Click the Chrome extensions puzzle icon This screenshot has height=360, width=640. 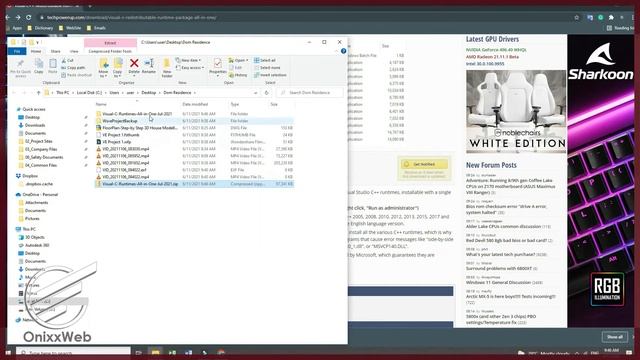[x=611, y=18]
